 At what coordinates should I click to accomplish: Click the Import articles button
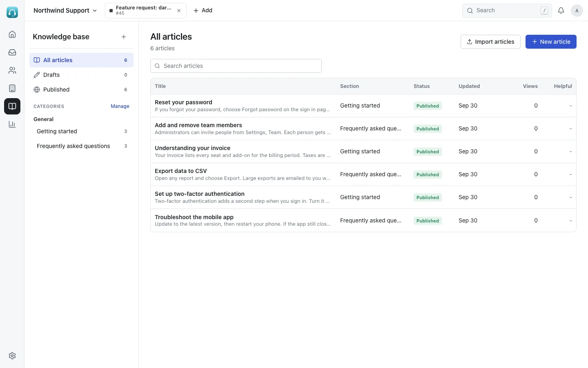(490, 42)
